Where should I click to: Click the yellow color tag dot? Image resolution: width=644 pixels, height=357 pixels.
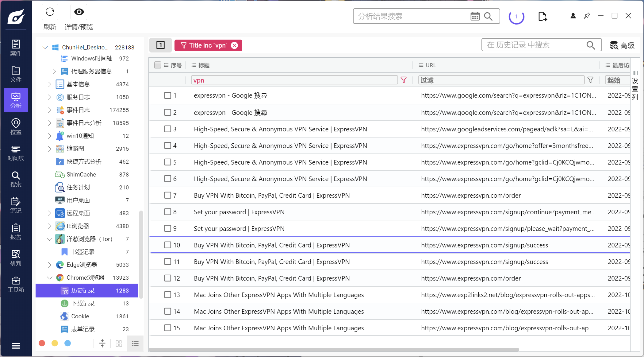tap(55, 343)
